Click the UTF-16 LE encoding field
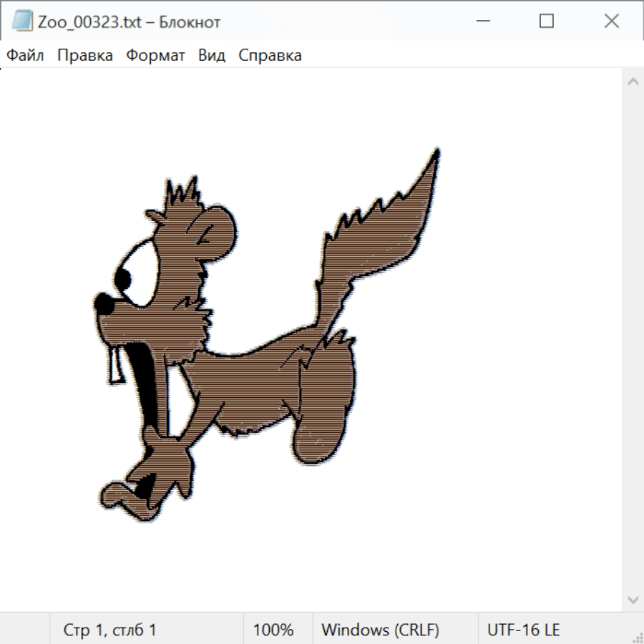The image size is (644, 644). point(523,630)
